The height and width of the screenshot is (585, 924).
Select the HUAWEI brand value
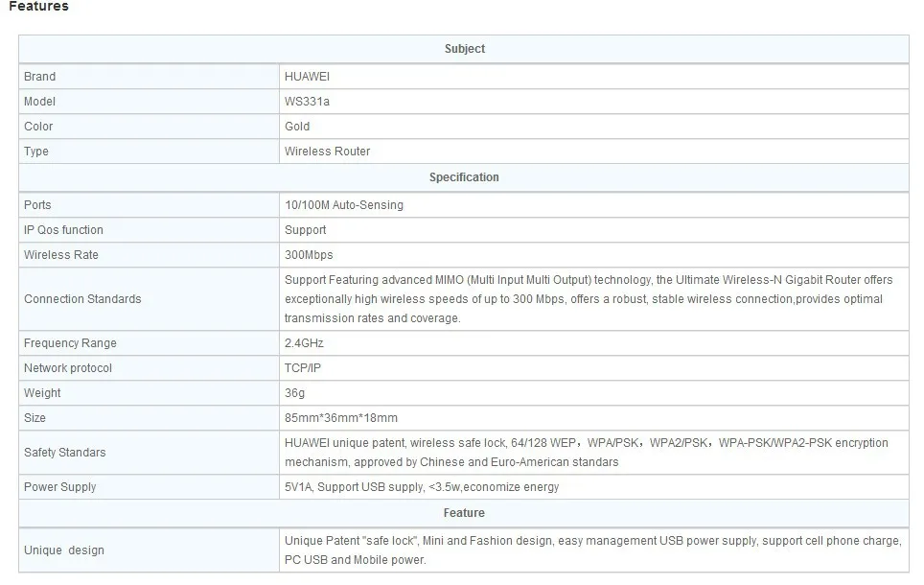[307, 77]
